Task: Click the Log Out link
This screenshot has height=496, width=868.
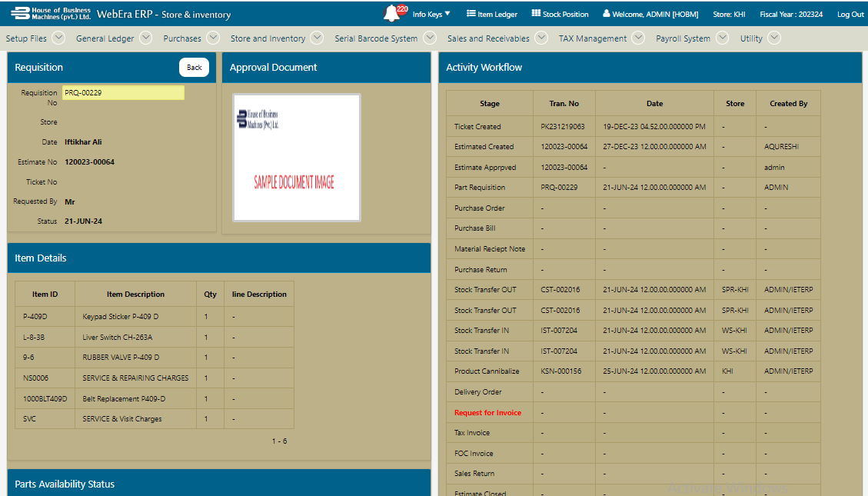Action: (850, 15)
